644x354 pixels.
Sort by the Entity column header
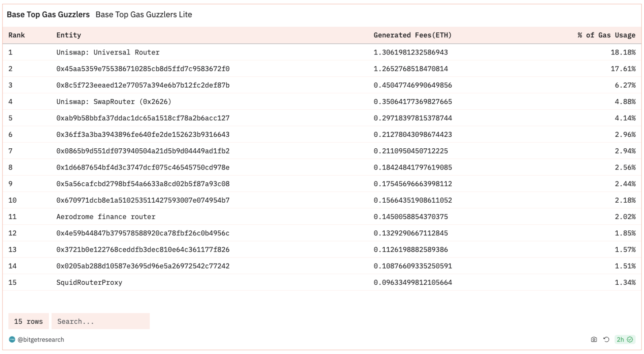[69, 35]
